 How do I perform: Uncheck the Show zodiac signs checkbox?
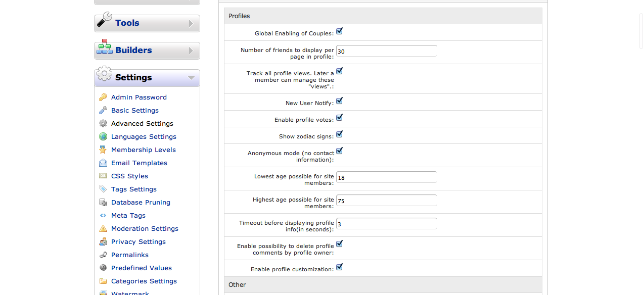pyautogui.click(x=339, y=134)
